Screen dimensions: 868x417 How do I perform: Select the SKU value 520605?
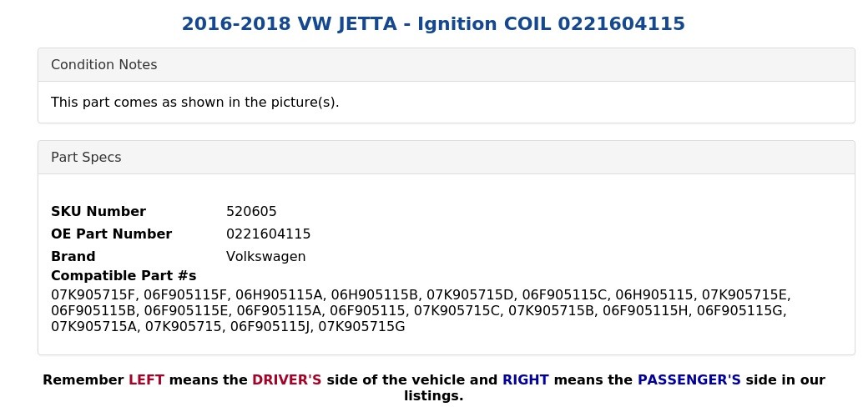(x=251, y=212)
